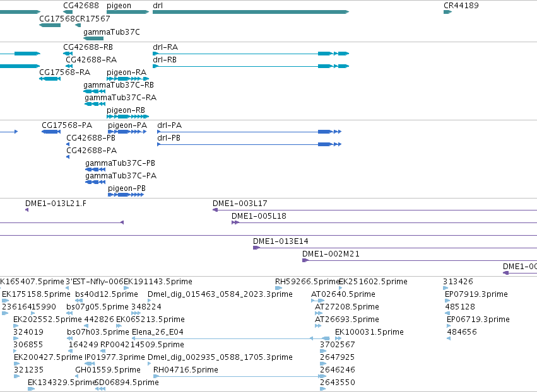Click the DME1-005L18 clone label
The image size is (537, 392).
click(x=259, y=216)
